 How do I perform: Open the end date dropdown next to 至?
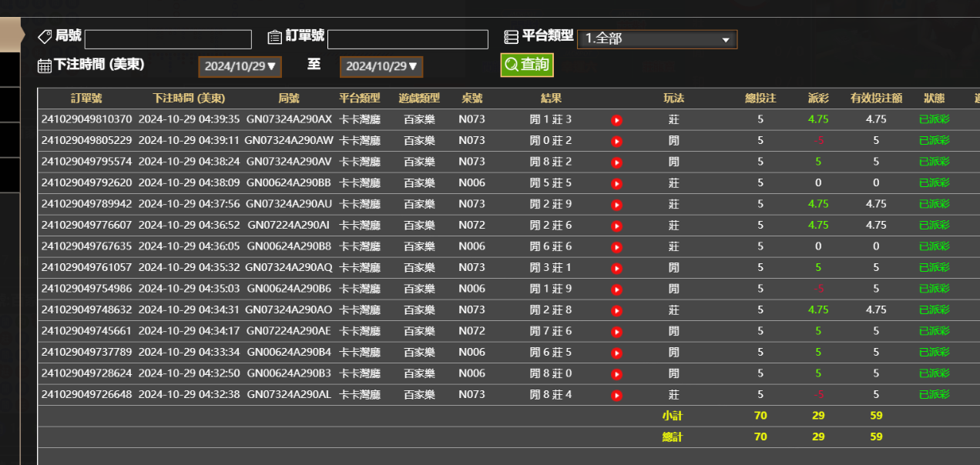click(381, 66)
